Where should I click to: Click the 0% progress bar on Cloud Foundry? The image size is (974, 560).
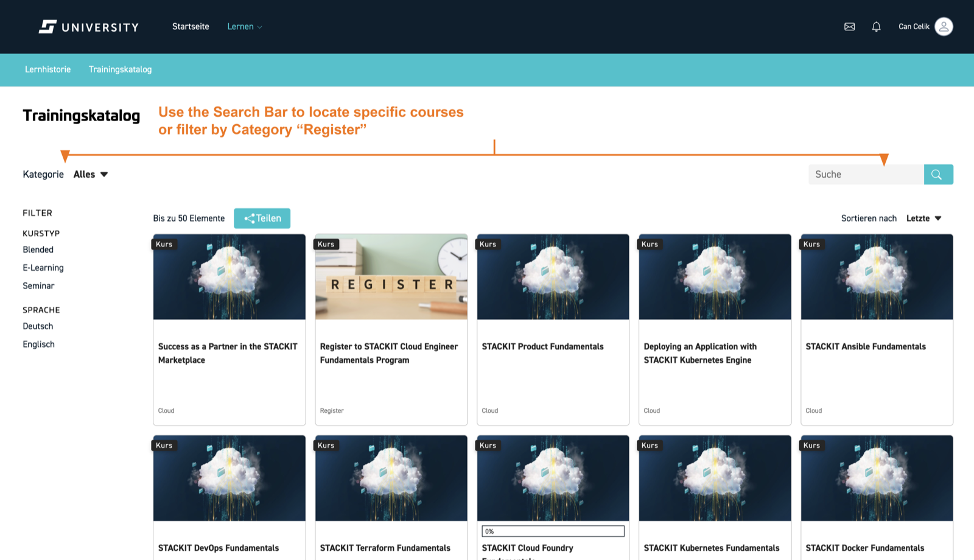(x=553, y=531)
